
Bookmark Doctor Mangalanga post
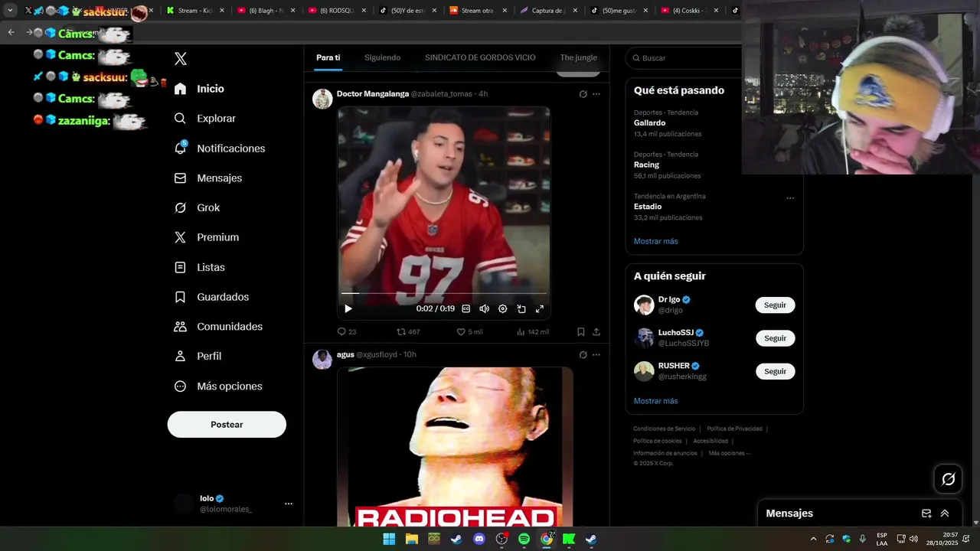click(581, 332)
